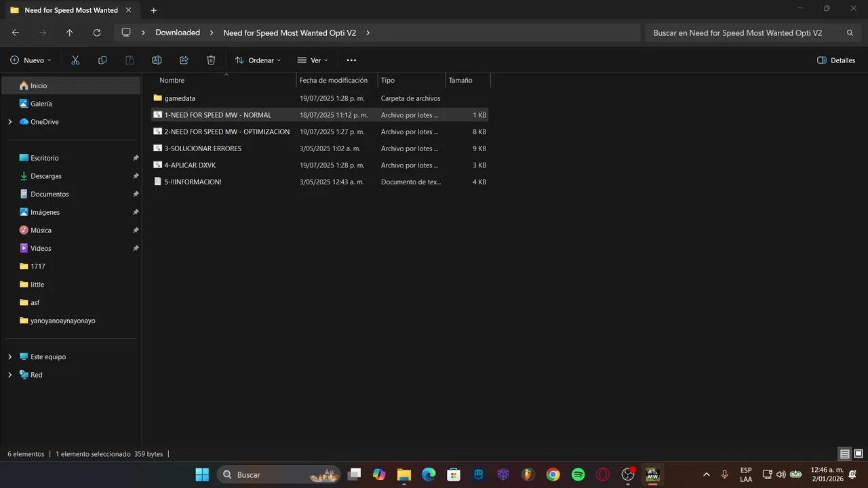
Task: Sort by the Tamaño column header
Action: (468, 80)
